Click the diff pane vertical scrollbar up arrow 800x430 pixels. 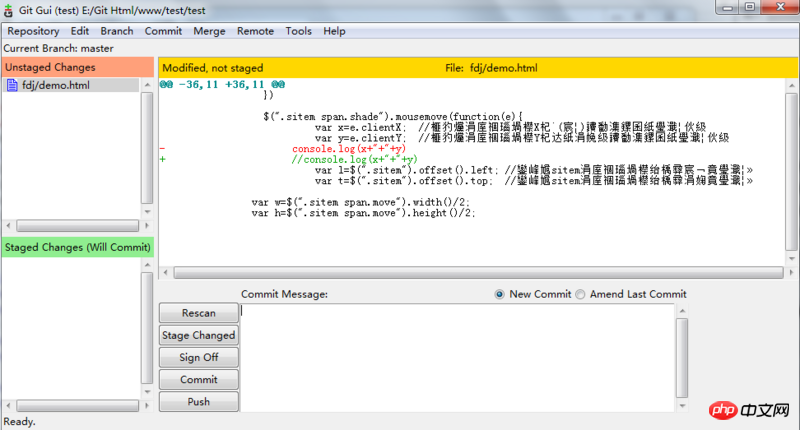pyautogui.click(x=791, y=85)
